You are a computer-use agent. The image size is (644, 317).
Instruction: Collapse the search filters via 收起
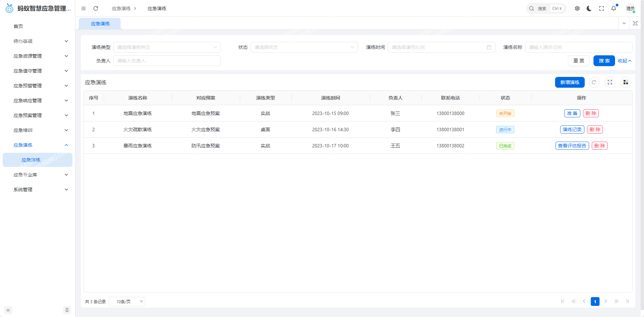pyautogui.click(x=624, y=61)
